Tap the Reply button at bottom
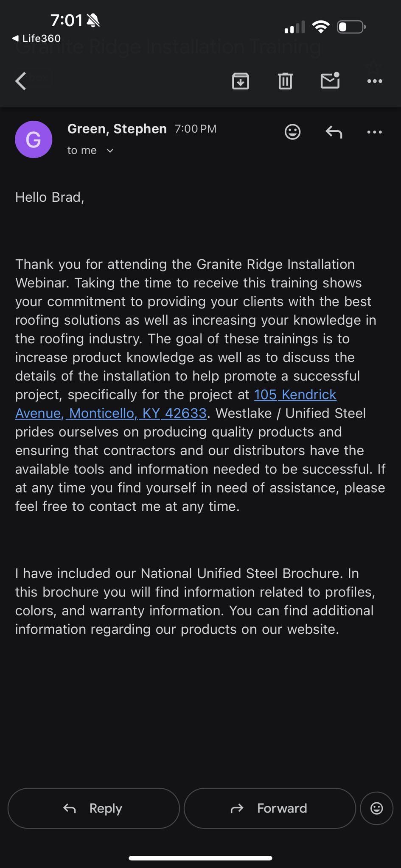This screenshot has height=868, width=401. click(x=94, y=808)
